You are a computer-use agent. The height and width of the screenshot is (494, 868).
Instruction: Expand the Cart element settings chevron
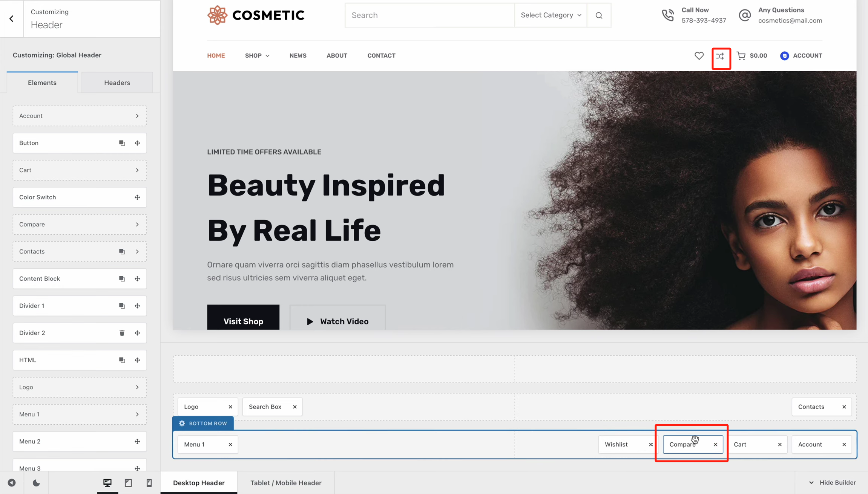137,170
